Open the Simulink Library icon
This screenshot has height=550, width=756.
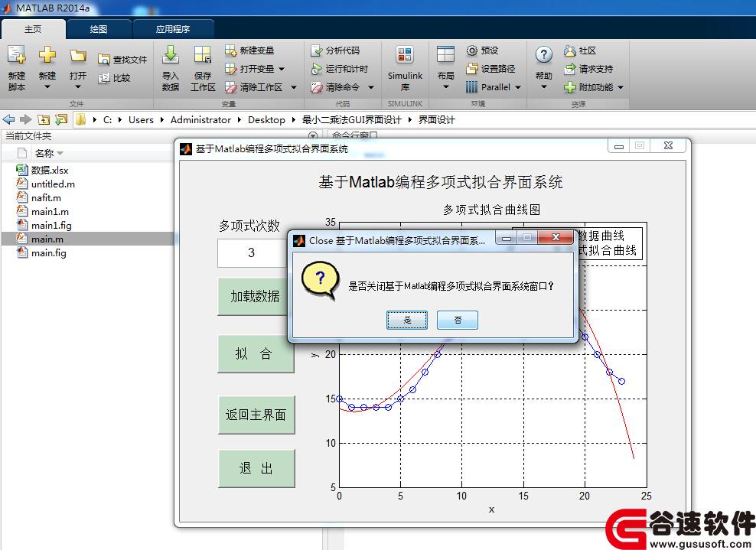pos(405,54)
